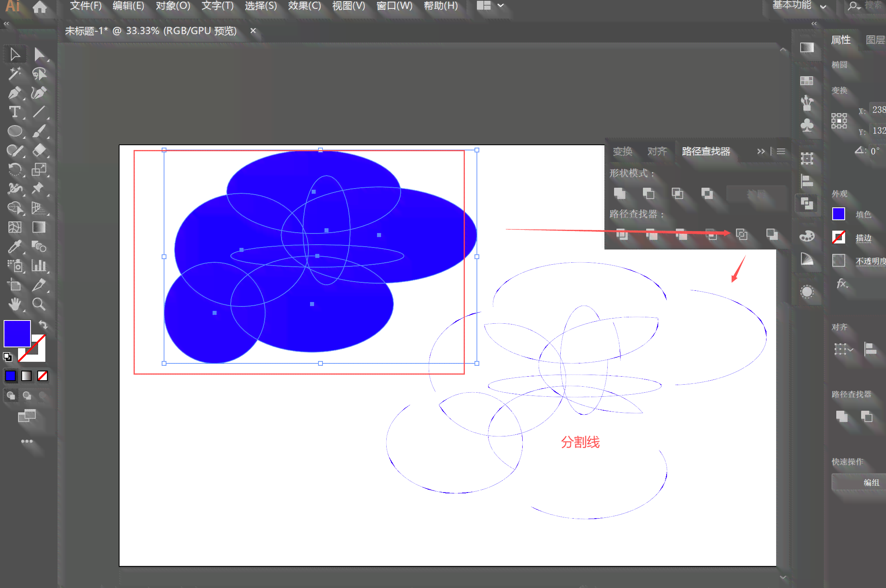Switch to the Align tab (对齐)
Image resolution: width=886 pixels, height=588 pixels.
[657, 151]
